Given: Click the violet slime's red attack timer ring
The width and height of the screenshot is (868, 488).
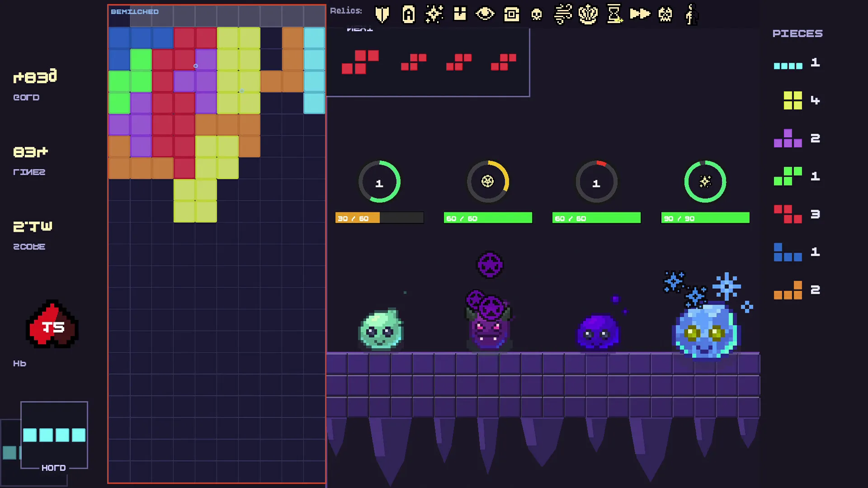Looking at the screenshot, I should (596, 182).
